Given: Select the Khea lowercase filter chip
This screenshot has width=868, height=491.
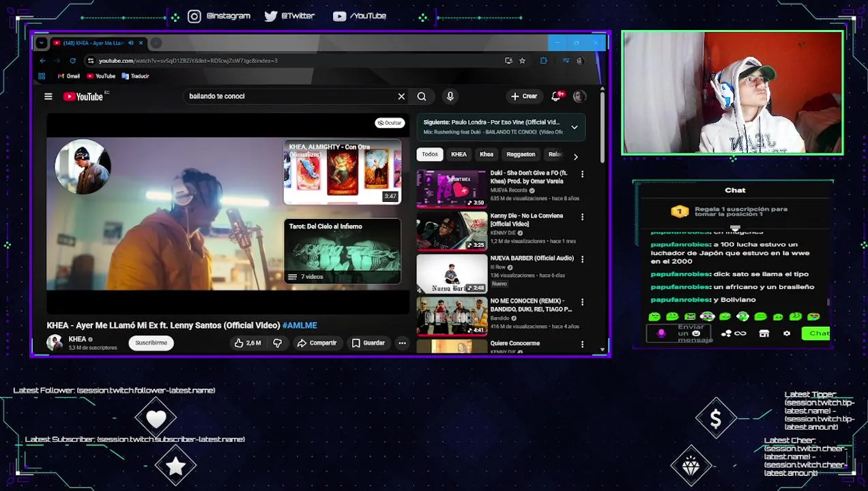Looking at the screenshot, I should tap(487, 154).
